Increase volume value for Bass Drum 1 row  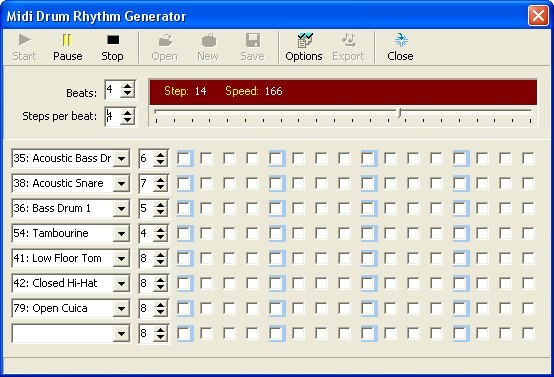(160, 205)
